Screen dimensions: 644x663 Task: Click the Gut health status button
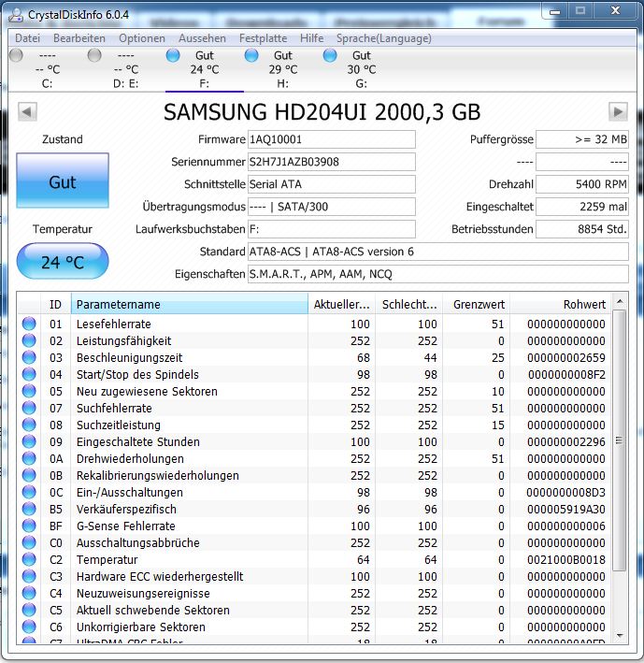[63, 180]
